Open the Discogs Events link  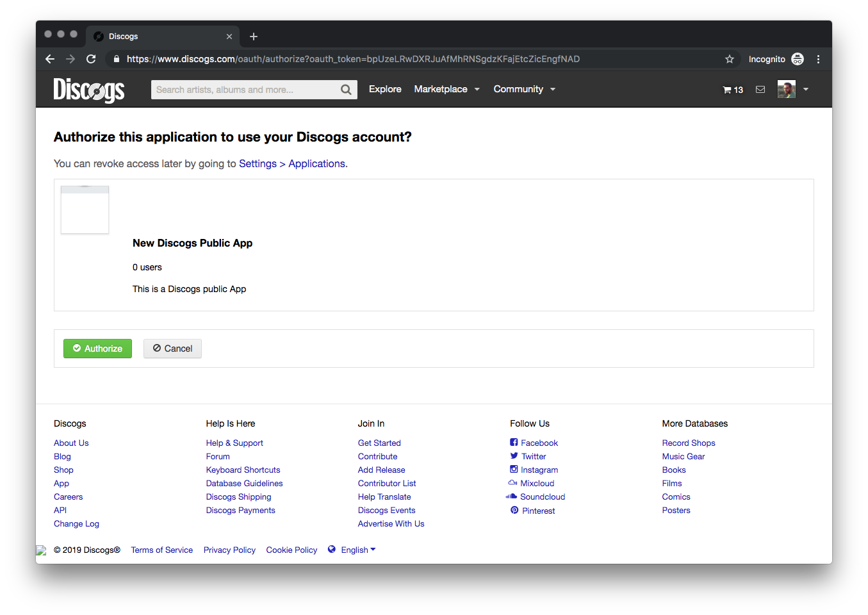pos(386,510)
